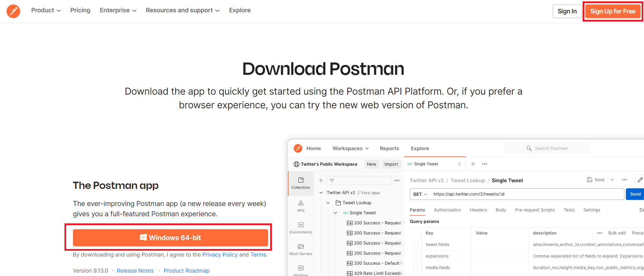Open the Product dropdown menu

[46, 10]
